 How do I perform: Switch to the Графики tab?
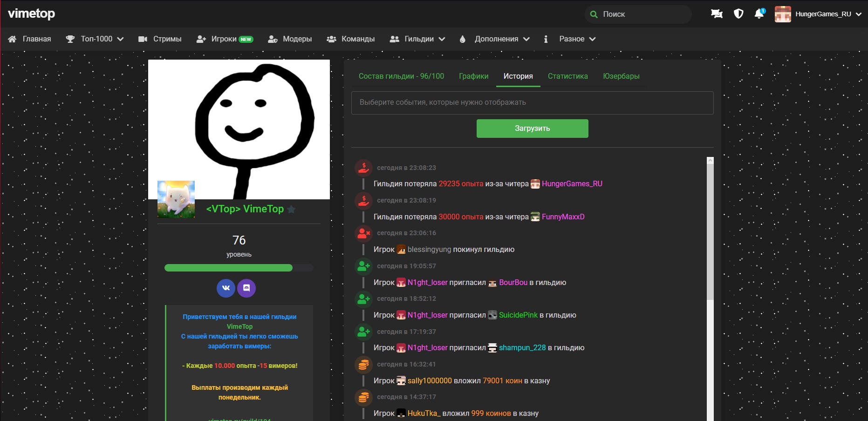(473, 76)
